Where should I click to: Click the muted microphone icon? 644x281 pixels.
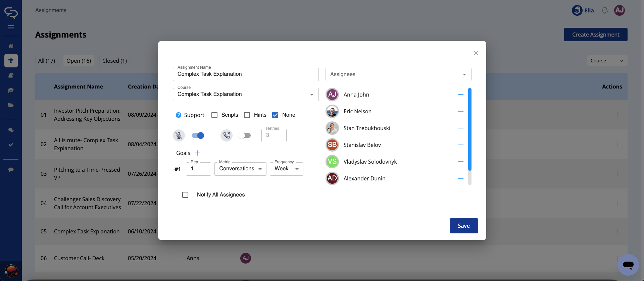pyautogui.click(x=179, y=135)
